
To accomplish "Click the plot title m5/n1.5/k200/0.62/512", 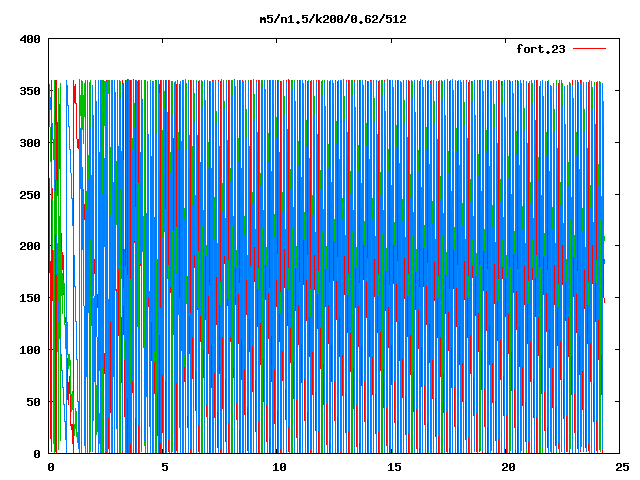I will coord(333,19).
